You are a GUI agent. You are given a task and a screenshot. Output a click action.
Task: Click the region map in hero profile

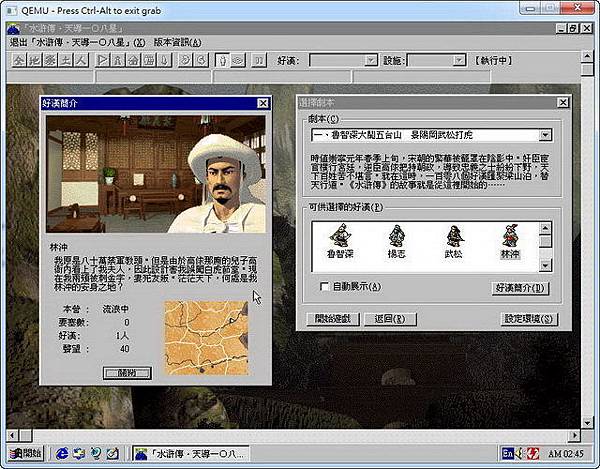pos(207,338)
